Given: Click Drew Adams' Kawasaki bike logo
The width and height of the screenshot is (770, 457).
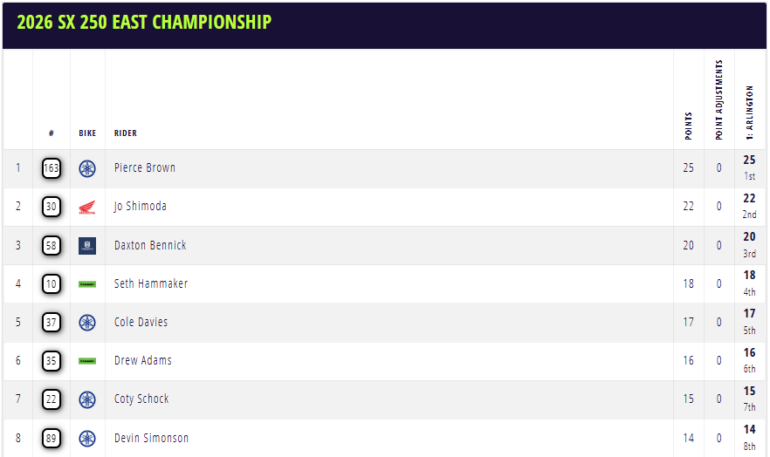Looking at the screenshot, I should tap(87, 361).
